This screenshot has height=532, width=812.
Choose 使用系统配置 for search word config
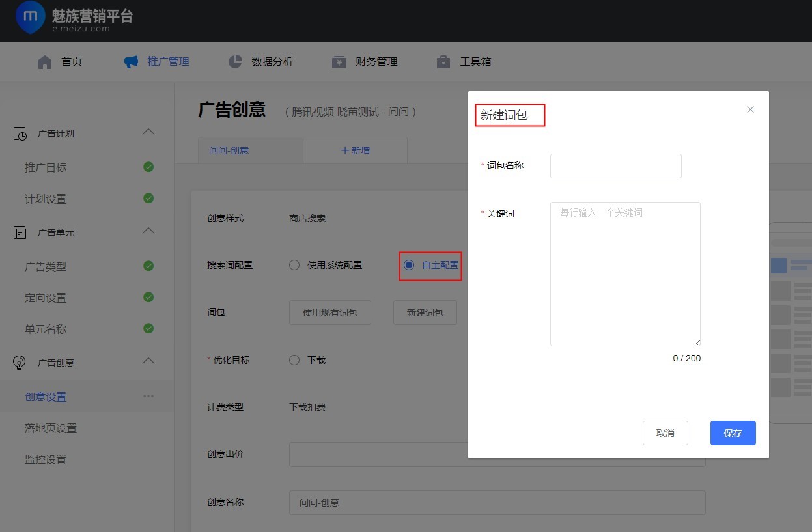[x=294, y=265]
